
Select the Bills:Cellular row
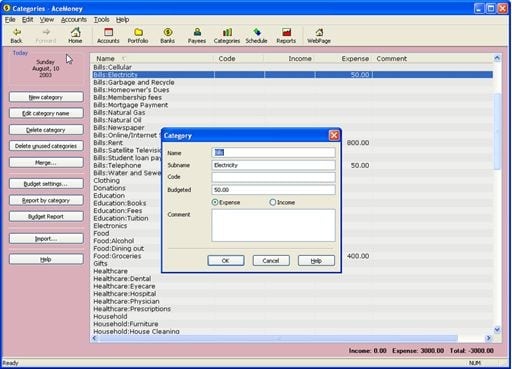click(x=292, y=67)
